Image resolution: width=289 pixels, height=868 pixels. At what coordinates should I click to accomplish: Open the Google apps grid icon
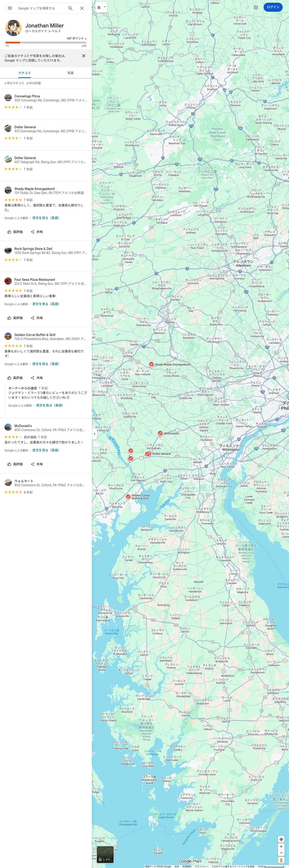click(256, 7)
